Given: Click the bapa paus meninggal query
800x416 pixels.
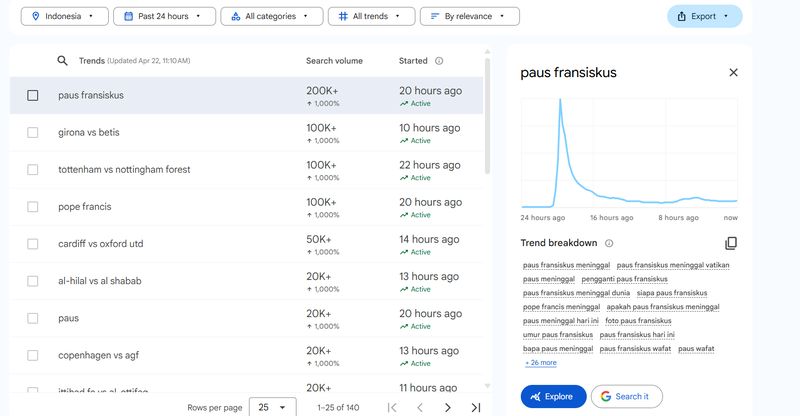Looking at the screenshot, I should pos(558,349).
